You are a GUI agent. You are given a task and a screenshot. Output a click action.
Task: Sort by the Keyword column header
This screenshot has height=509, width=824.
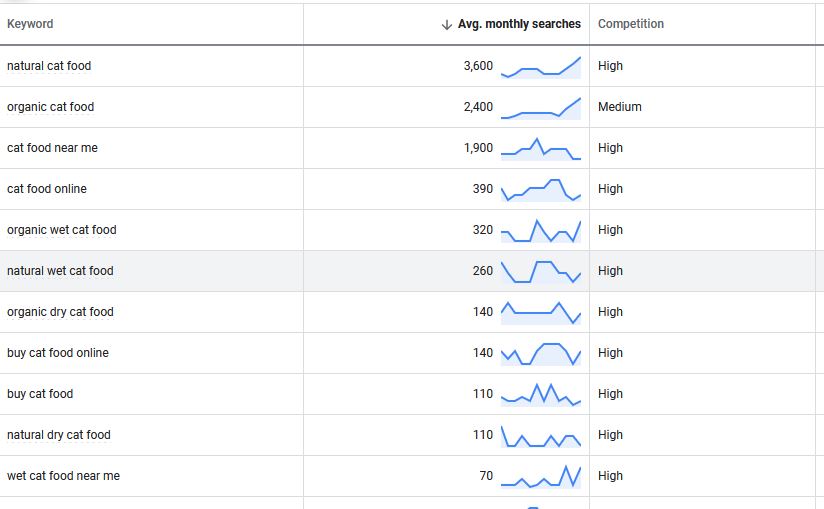30,24
